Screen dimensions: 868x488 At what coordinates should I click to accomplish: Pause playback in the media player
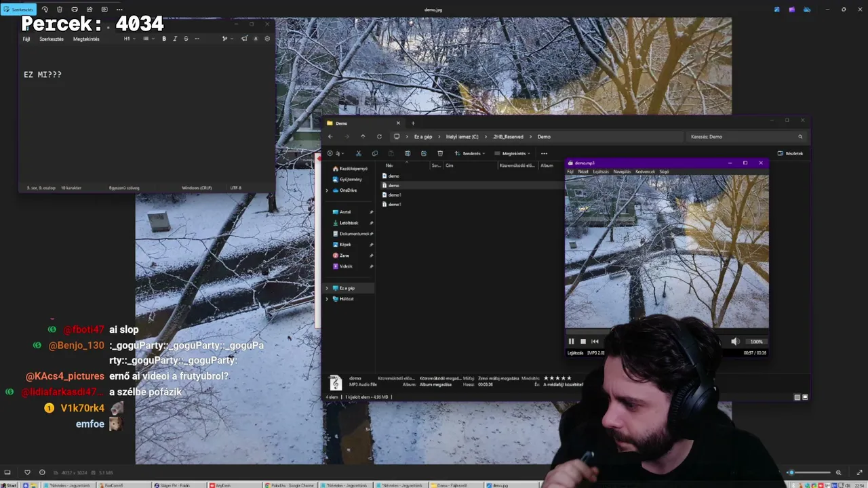pyautogui.click(x=571, y=342)
